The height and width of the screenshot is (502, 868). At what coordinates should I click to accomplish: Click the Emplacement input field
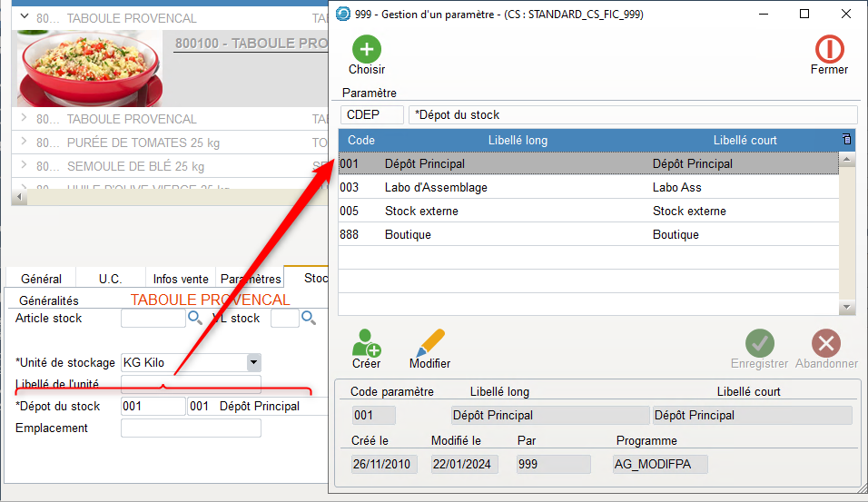[x=191, y=428]
